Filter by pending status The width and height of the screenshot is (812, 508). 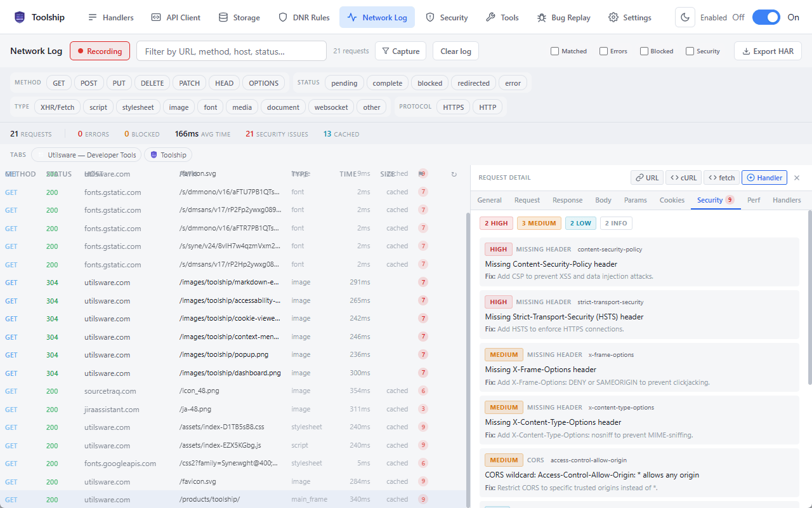point(344,83)
